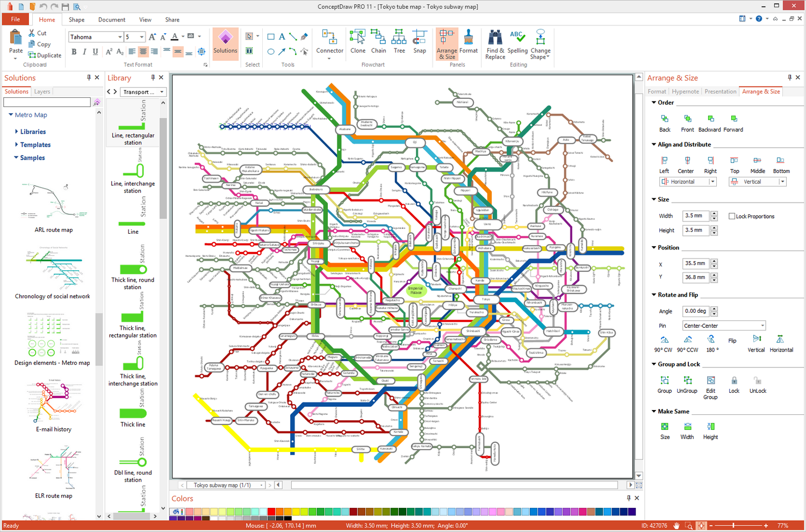The image size is (806, 532).
Task: Click the Solutions search field
Action: point(47,102)
